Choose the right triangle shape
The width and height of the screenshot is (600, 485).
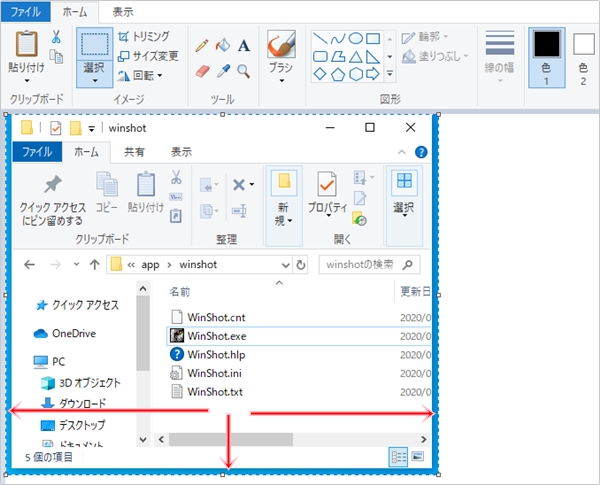373,57
